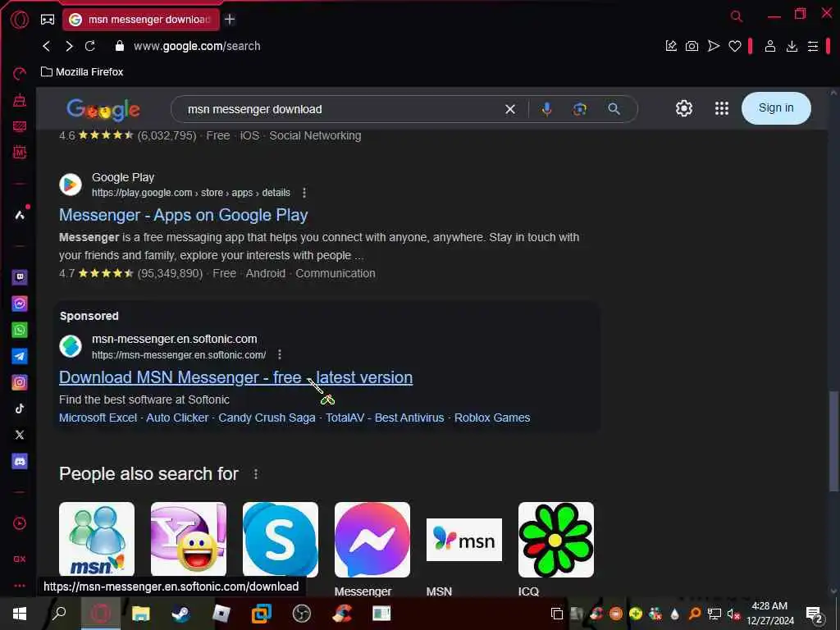Open GX Corner gamepad icon
The image size is (840, 630).
tap(47, 20)
